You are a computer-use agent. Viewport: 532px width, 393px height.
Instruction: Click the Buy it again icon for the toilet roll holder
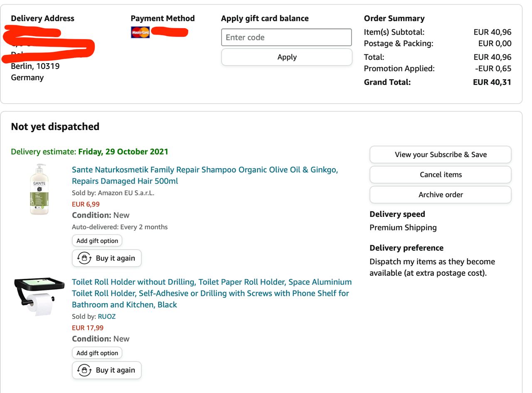(x=84, y=370)
